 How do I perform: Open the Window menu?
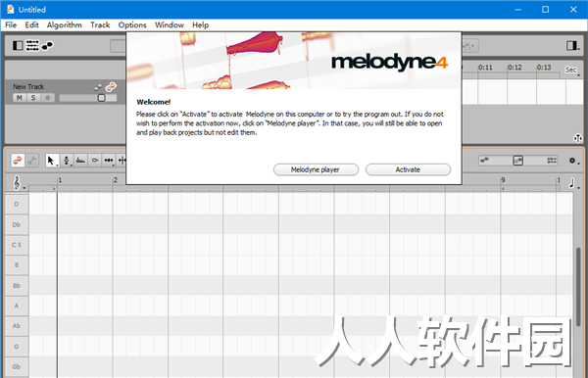[x=170, y=25]
